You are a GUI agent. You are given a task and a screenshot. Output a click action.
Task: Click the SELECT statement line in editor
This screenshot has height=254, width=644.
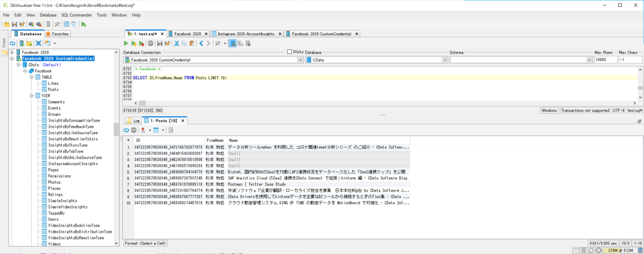[x=180, y=78]
